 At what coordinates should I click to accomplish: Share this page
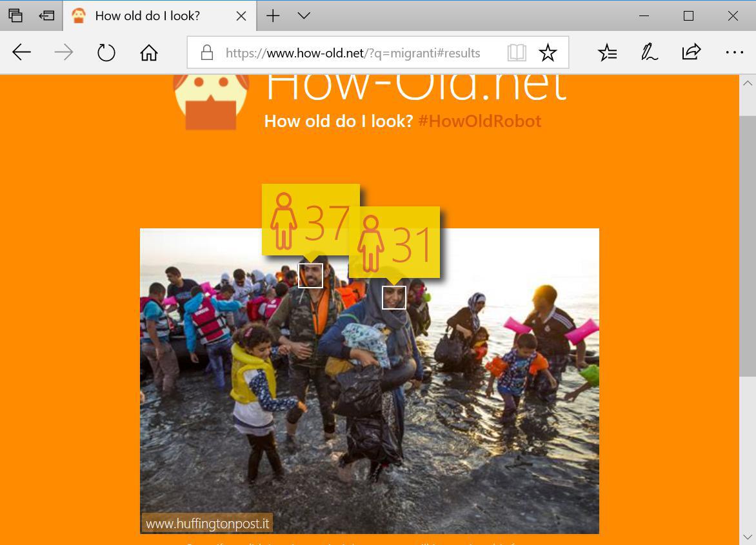(691, 52)
